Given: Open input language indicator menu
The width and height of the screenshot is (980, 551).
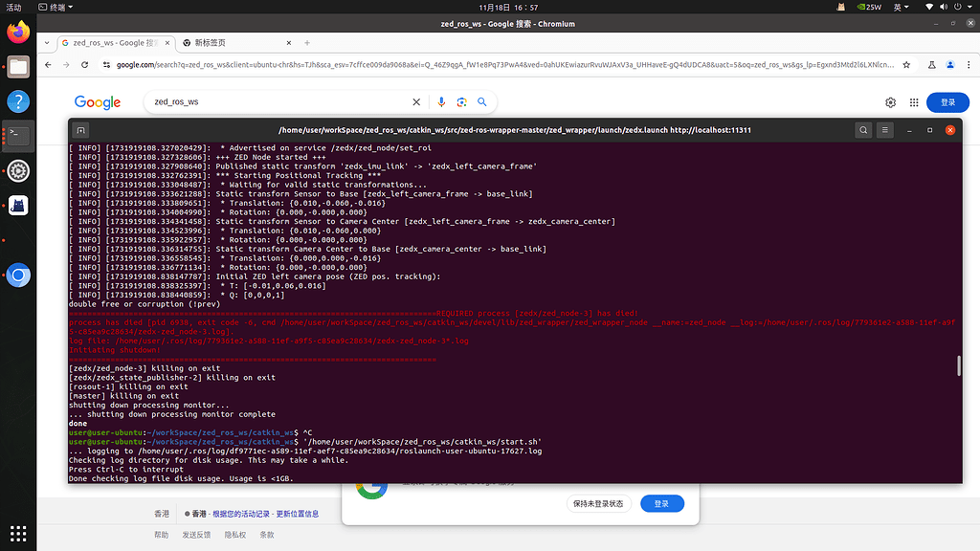Looking at the screenshot, I should click(x=900, y=7).
